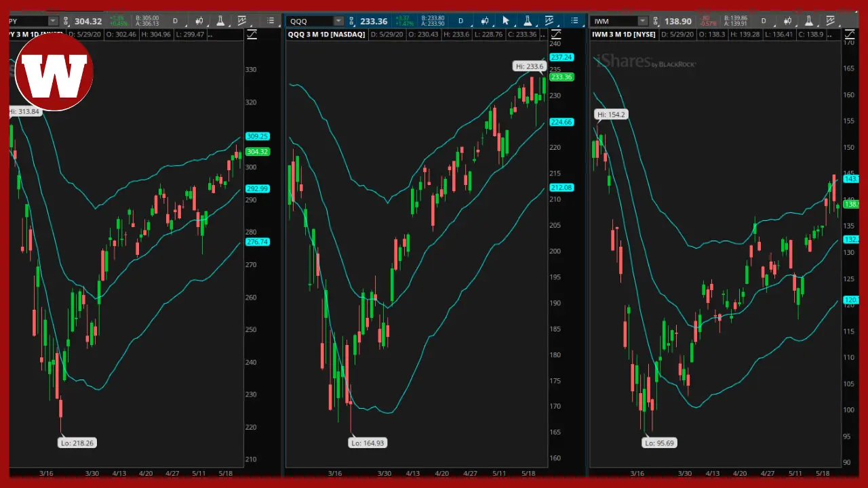This screenshot has width=868, height=488.
Task: Open D timeframe selector in SPY chart
Action: pos(175,21)
